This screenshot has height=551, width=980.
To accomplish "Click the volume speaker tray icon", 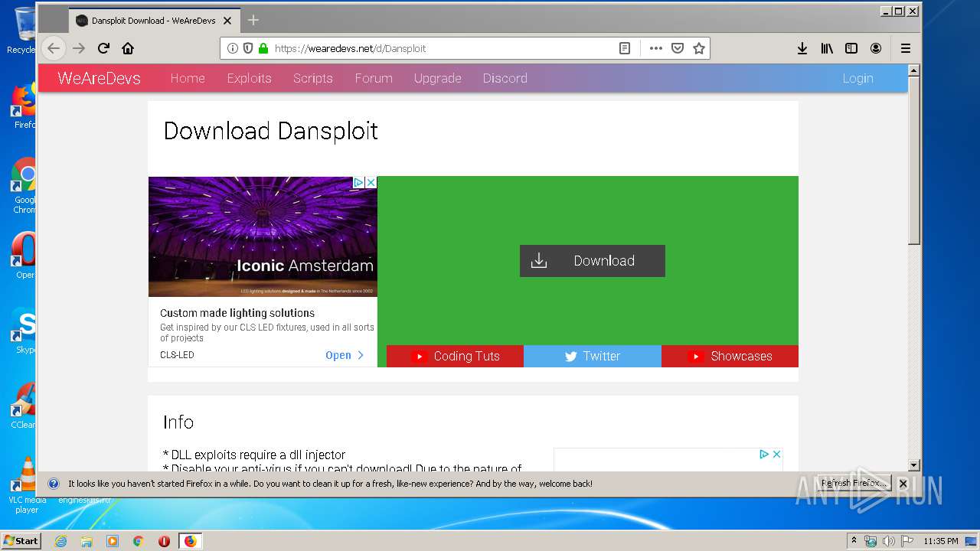I will tap(888, 541).
